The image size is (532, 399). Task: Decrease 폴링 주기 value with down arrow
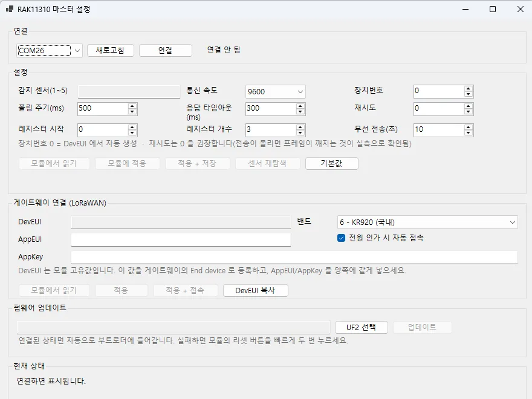(x=132, y=112)
